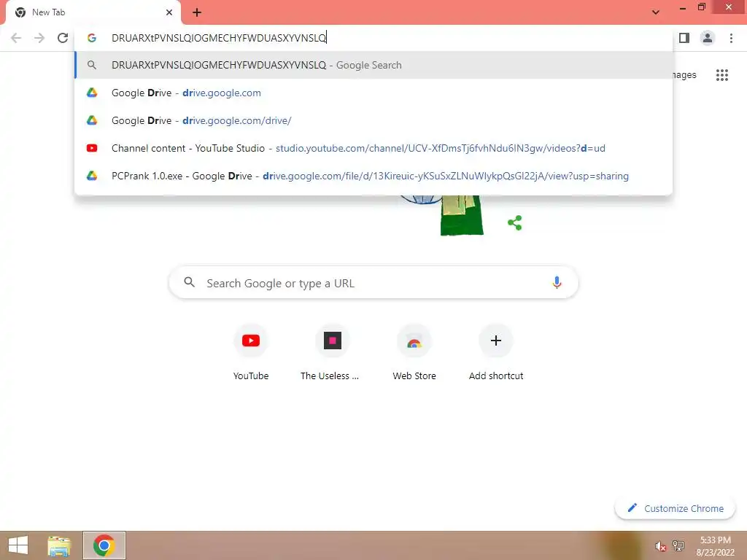The height and width of the screenshot is (560, 747).
Task: Open the Web Store shortcut tile
Action: pos(414,354)
